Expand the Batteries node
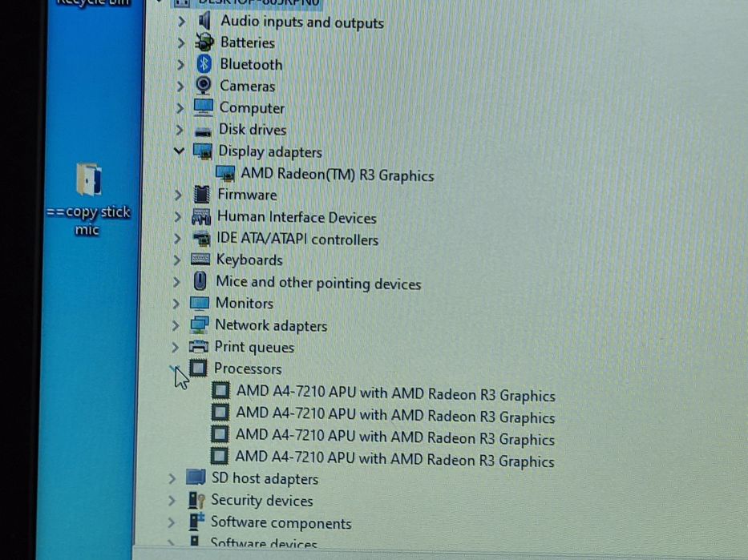748x560 pixels. click(181, 43)
